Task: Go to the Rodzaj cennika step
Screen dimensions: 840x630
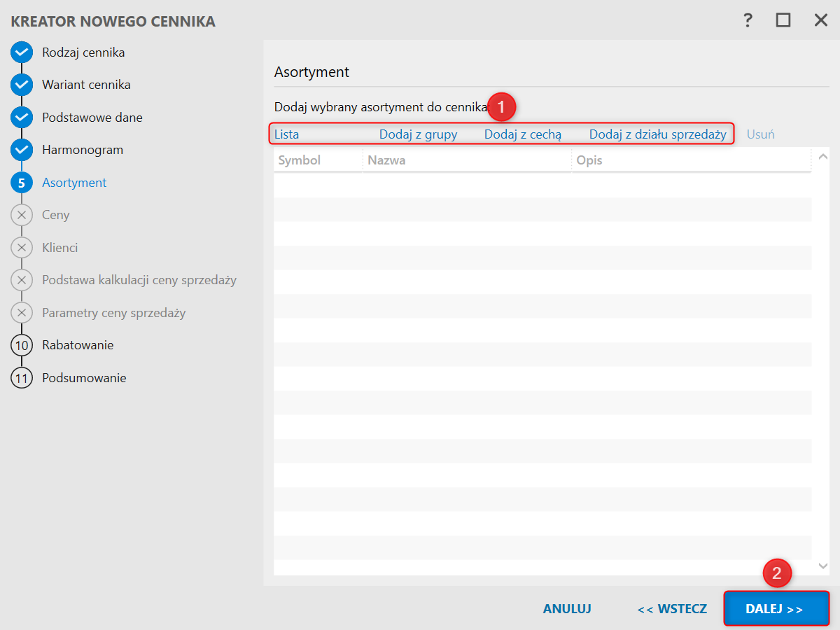Action: tap(83, 52)
